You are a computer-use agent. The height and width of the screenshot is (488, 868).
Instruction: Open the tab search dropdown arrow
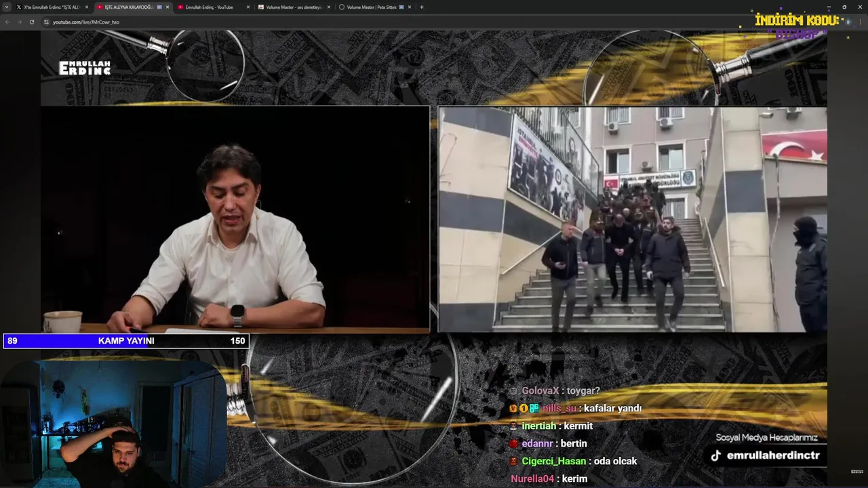pos(7,7)
